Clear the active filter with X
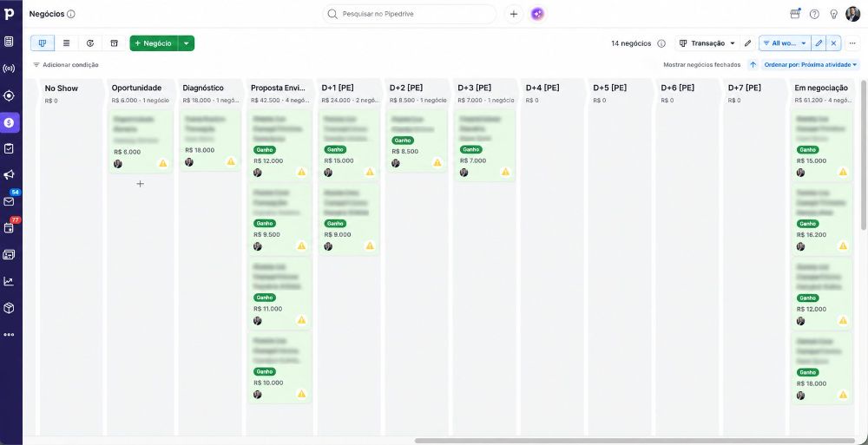This screenshot has width=868, height=445. point(833,43)
